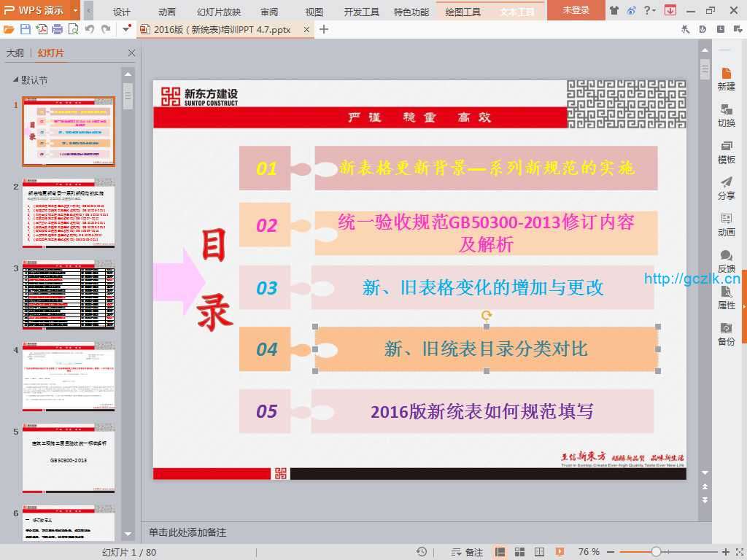
Task: Start slideshow from status bar play icon
Action: (x=560, y=552)
